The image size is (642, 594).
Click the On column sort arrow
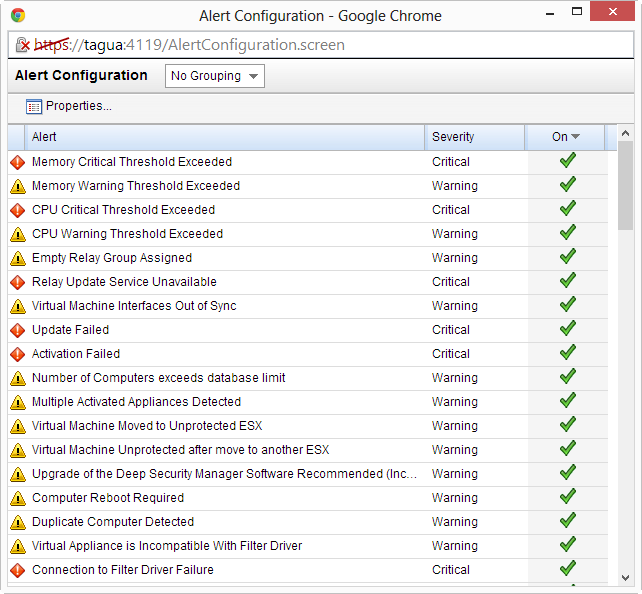tap(575, 137)
